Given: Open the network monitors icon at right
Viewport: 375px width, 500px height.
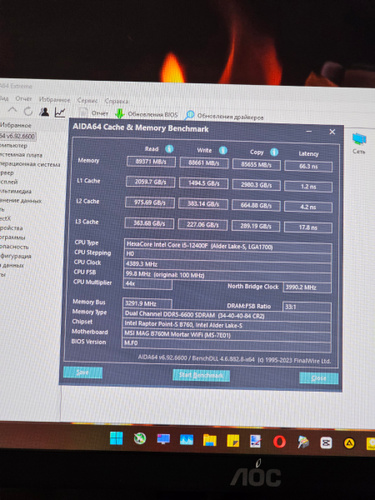Looking at the screenshot, I should click(x=359, y=139).
